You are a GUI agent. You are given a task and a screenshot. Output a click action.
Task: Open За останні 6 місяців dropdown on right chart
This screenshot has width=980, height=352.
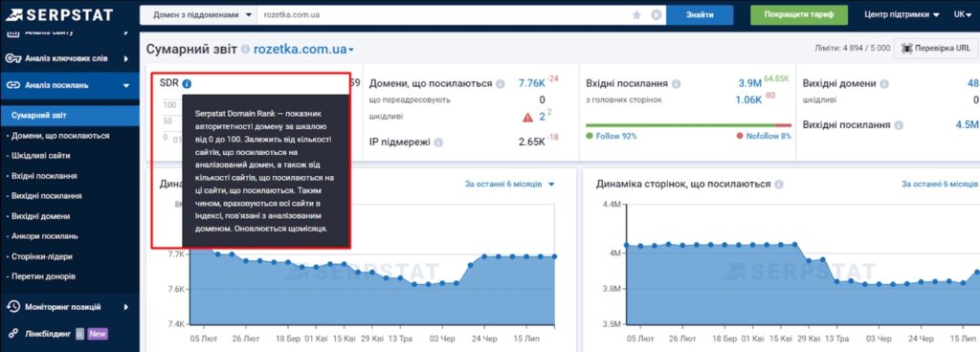click(x=940, y=184)
